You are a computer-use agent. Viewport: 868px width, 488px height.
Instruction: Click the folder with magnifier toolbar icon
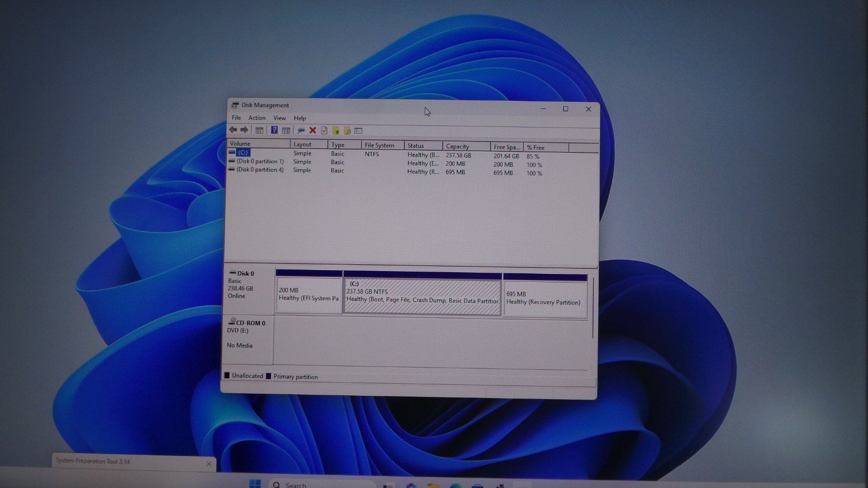(347, 131)
